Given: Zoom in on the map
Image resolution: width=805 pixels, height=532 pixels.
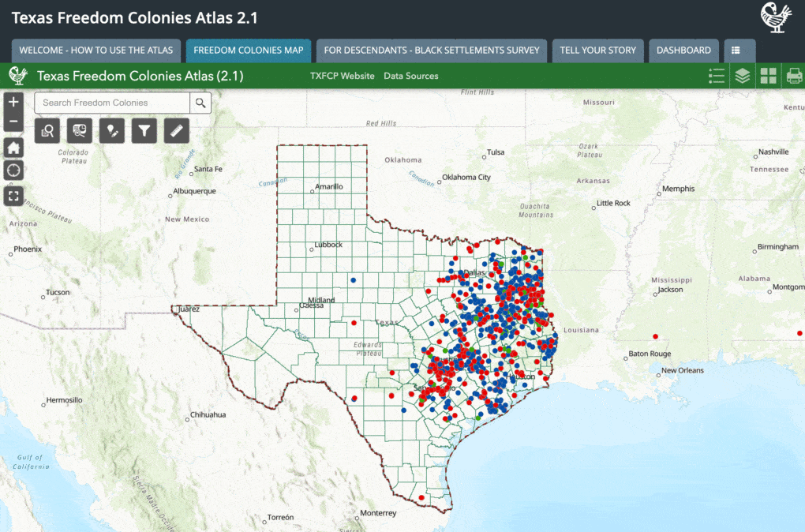Looking at the screenshot, I should (x=13, y=102).
